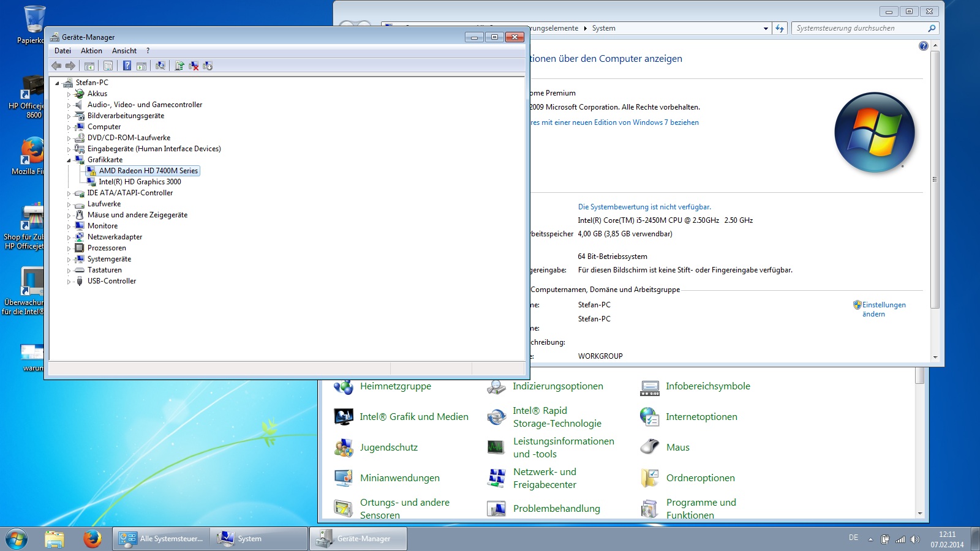
Task: Click the Back arrow in Geräte-Manager toolbar
Action: 57,66
